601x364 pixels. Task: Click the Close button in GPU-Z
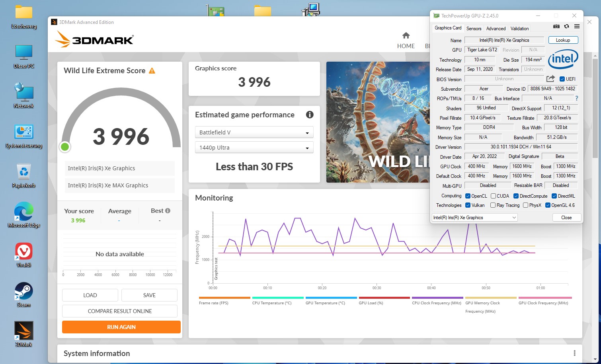pyautogui.click(x=566, y=218)
